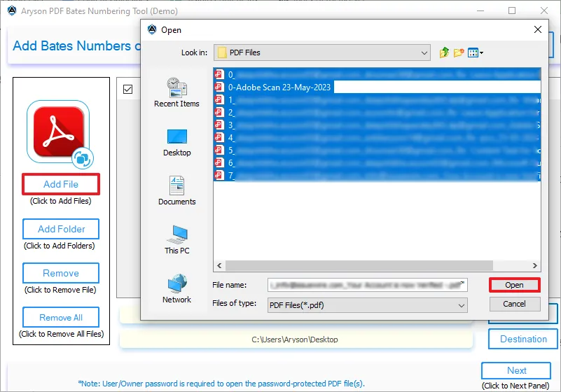Select This PC in dialog sidebar
The width and height of the screenshot is (561, 392).
(x=176, y=240)
